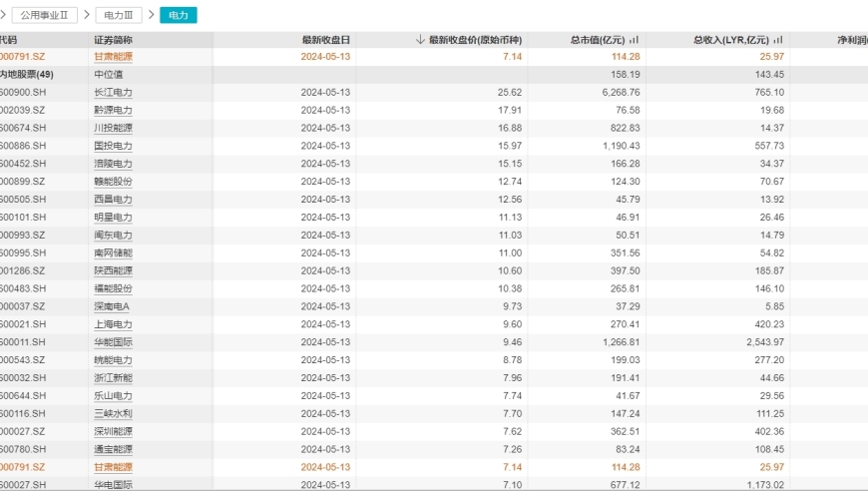
Task: Open the 长江电力 stock link
Action: click(113, 93)
